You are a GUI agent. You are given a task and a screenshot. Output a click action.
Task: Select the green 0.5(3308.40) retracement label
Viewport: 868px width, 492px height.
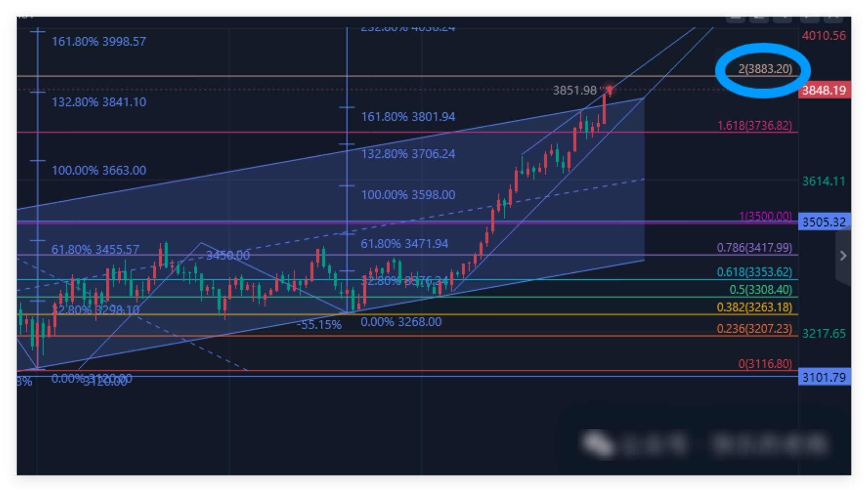coord(761,290)
